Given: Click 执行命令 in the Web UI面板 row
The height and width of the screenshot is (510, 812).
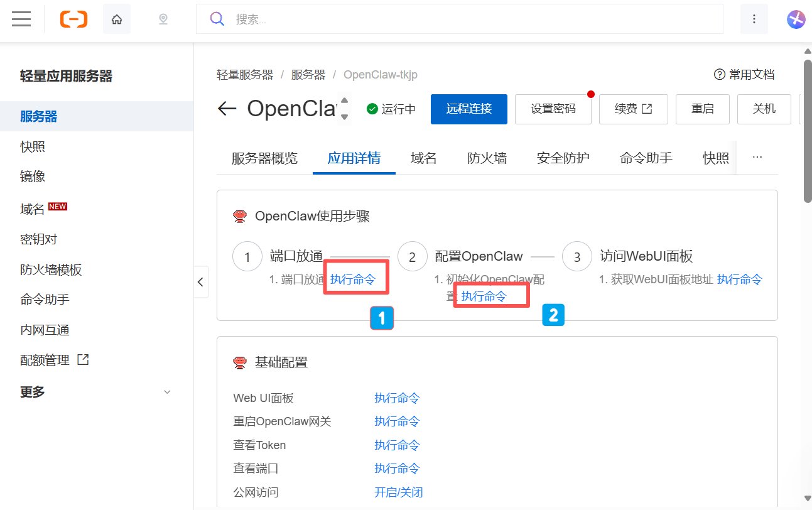Looking at the screenshot, I should tap(397, 398).
